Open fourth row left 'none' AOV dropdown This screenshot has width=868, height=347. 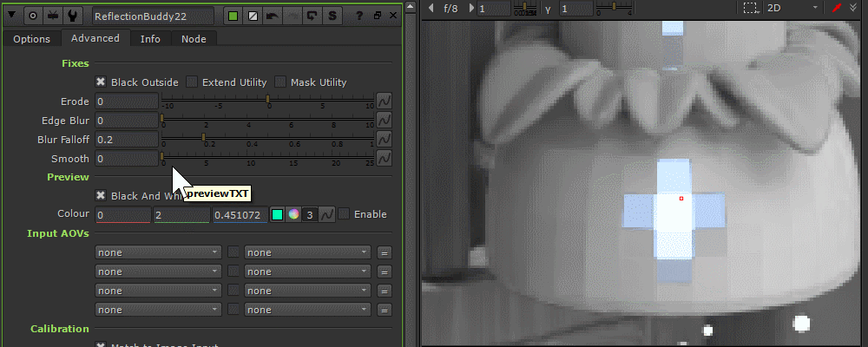[x=158, y=310]
